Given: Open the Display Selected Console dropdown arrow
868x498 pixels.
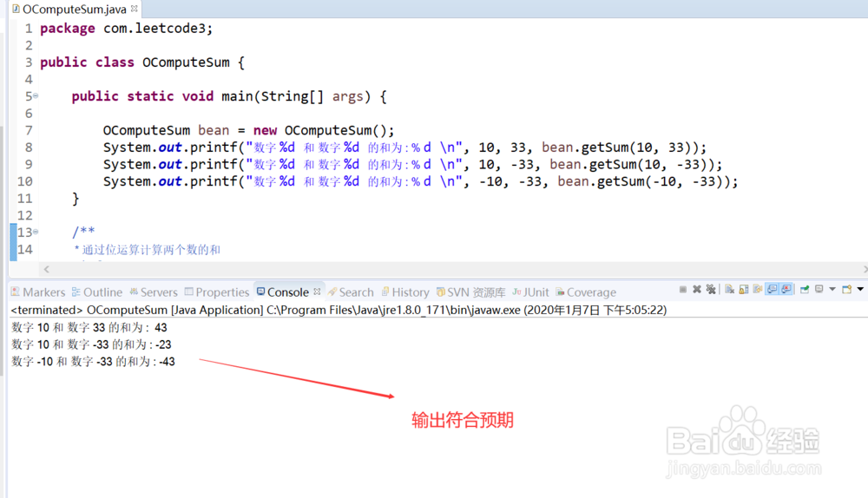Looking at the screenshot, I should tap(832, 289).
